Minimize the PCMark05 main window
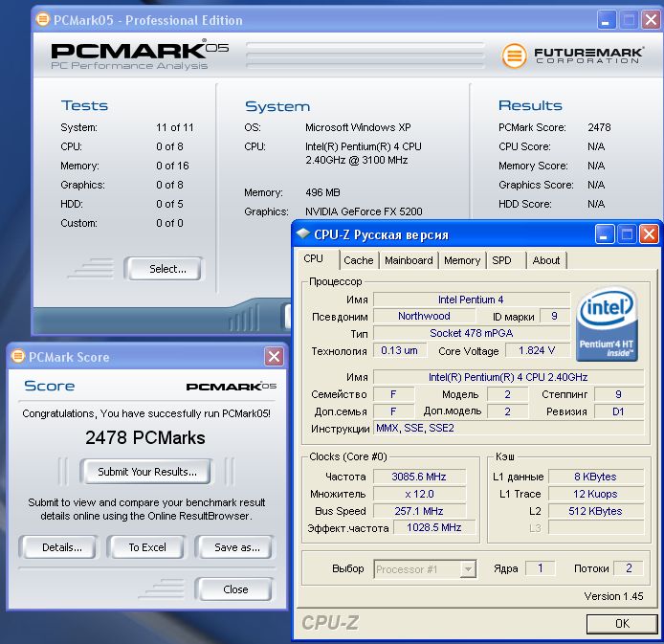This screenshot has height=644, width=664. pyautogui.click(x=607, y=20)
